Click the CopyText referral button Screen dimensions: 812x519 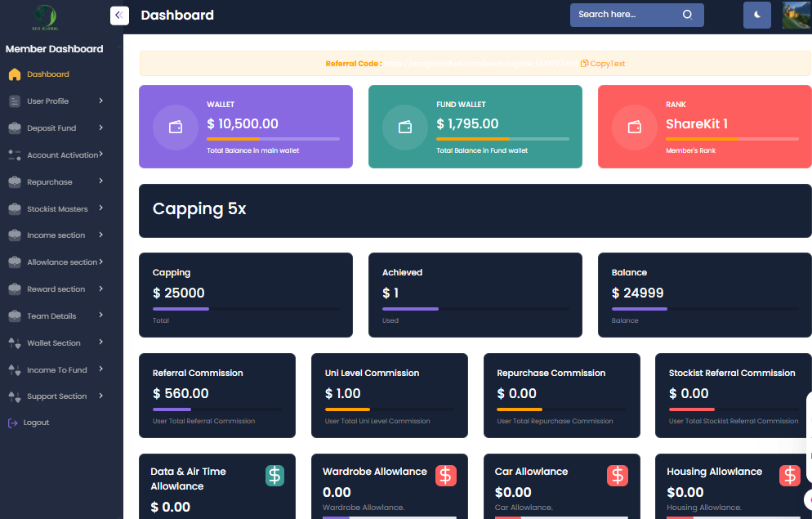click(x=603, y=64)
